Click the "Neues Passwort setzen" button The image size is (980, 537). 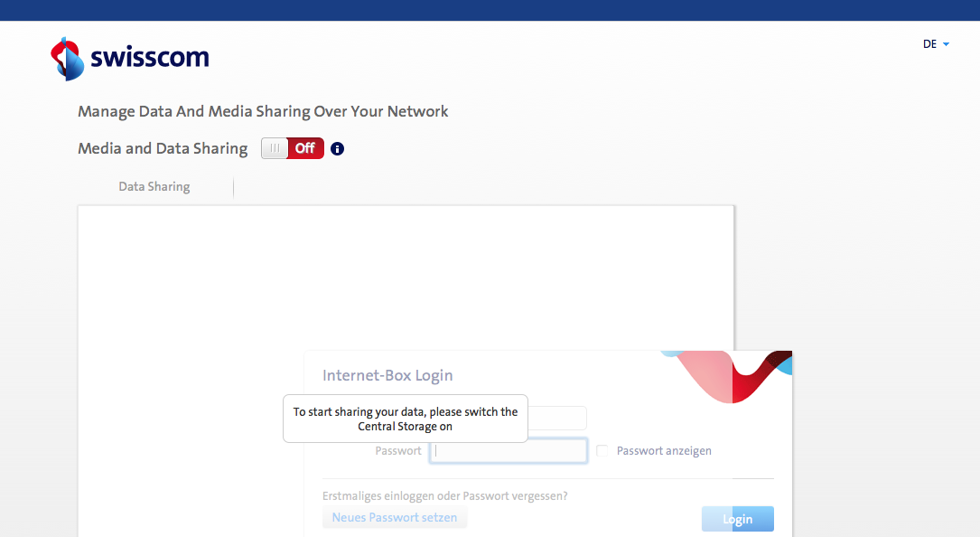click(395, 518)
